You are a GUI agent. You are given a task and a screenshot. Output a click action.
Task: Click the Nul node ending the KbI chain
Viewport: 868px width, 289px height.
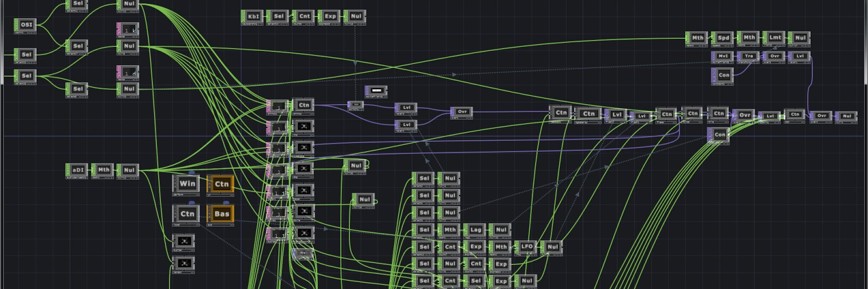(355, 17)
